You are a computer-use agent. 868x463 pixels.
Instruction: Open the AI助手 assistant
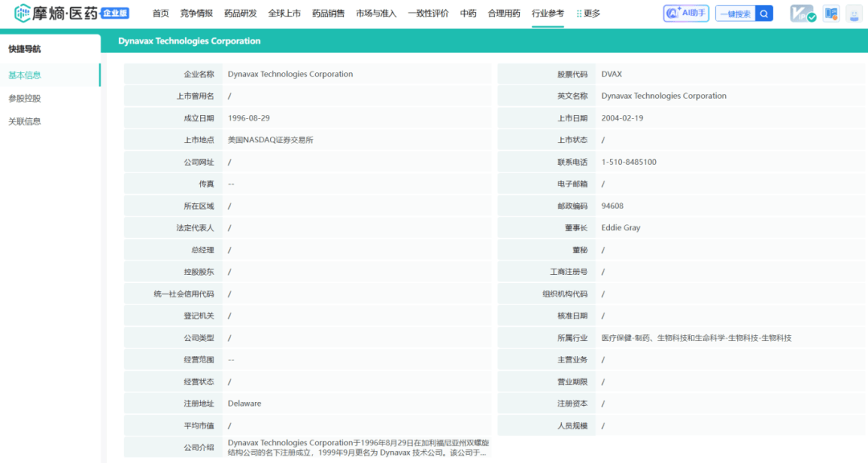[686, 13]
